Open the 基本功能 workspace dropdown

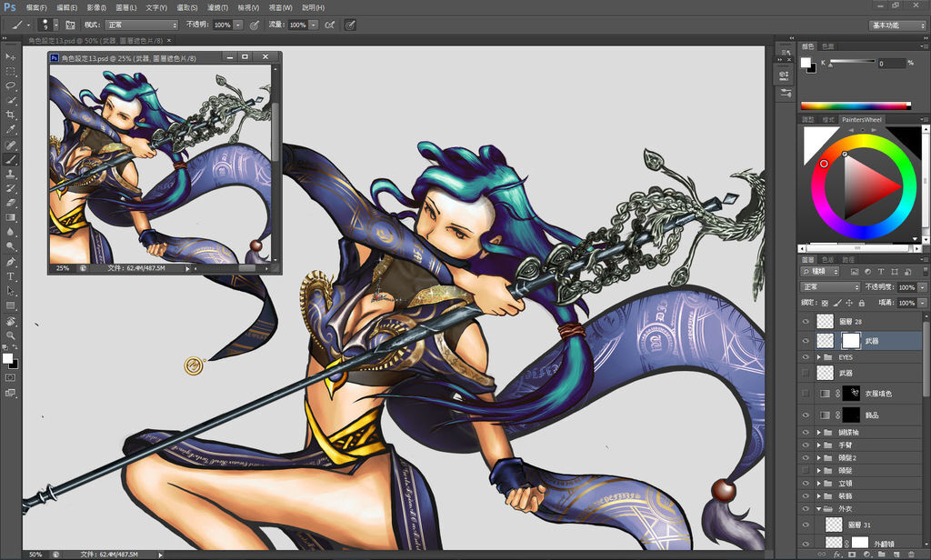point(896,25)
